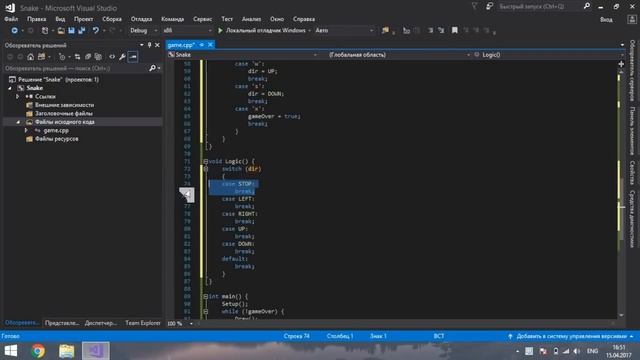Open the Отладка menu

[141, 19]
